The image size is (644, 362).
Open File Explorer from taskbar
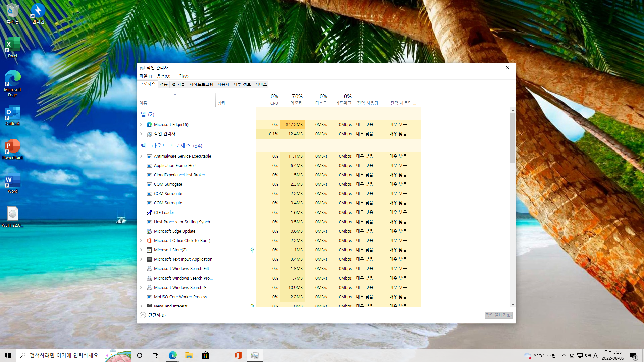click(189, 355)
